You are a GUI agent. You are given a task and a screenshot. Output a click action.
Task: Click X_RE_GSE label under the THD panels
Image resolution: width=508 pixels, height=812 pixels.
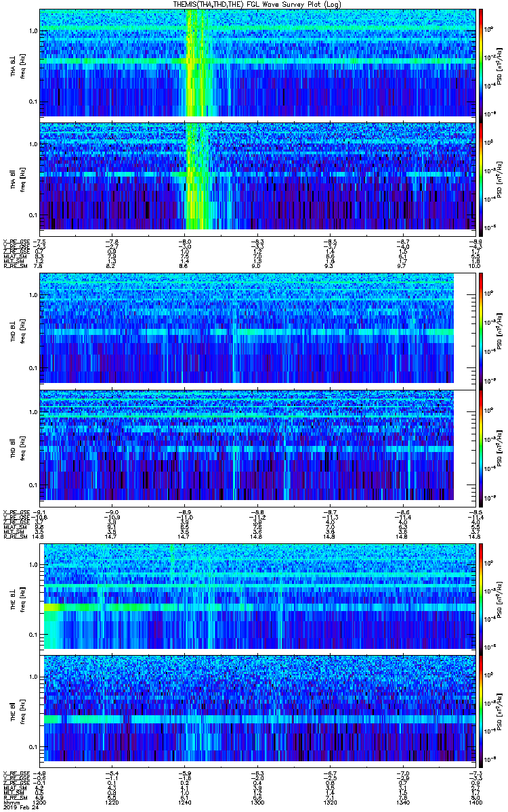pos(15,511)
